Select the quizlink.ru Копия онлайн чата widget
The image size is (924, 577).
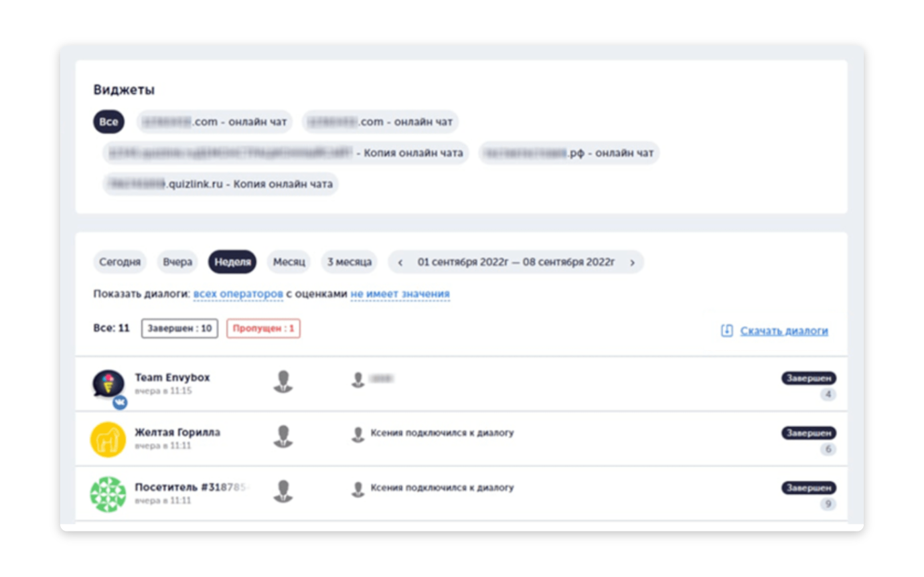(220, 183)
